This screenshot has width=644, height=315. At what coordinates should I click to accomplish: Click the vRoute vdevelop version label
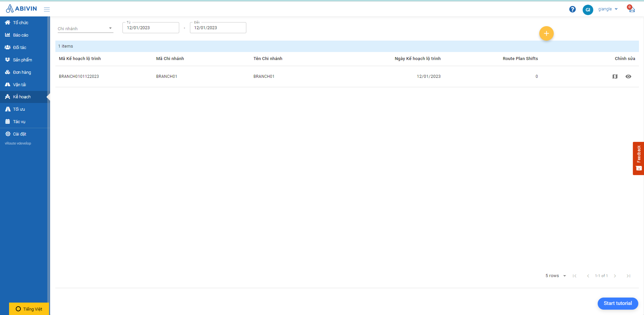pos(18,143)
